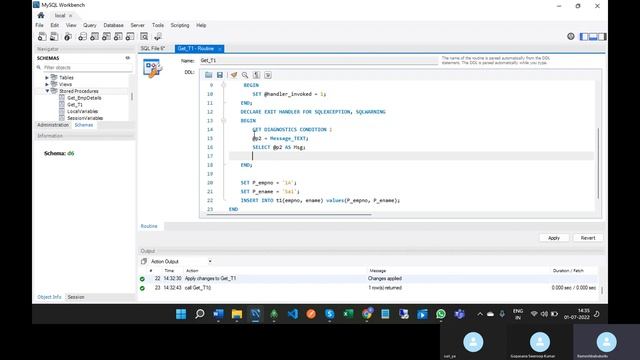This screenshot has height=360, width=640.
Task: Select the Schemas navigator tab
Action: (x=84, y=125)
